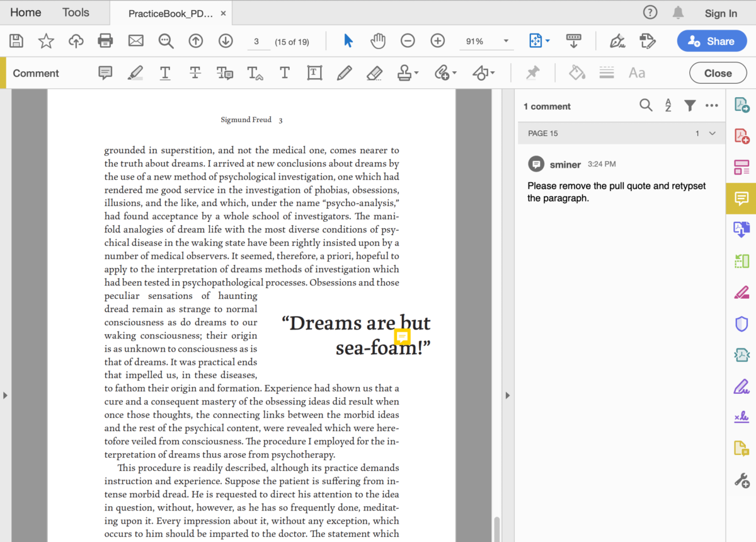756x542 pixels.
Task: Open the search comments magnifier
Action: point(646,106)
